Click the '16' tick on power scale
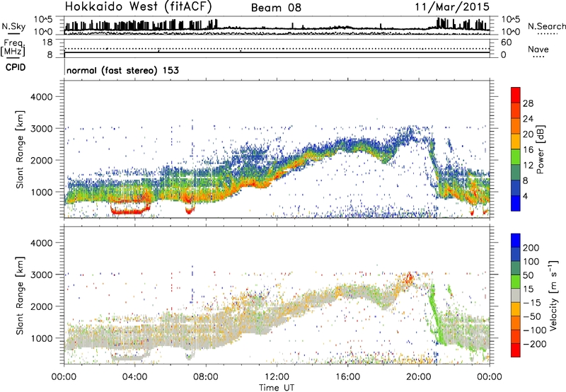Image resolution: width=566 pixels, height=392 pixels. [x=528, y=150]
